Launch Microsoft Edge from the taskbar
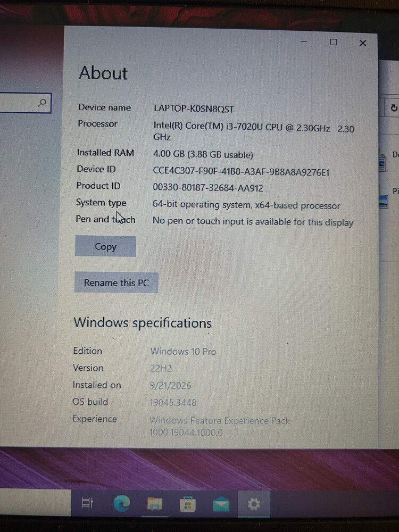 point(121,503)
